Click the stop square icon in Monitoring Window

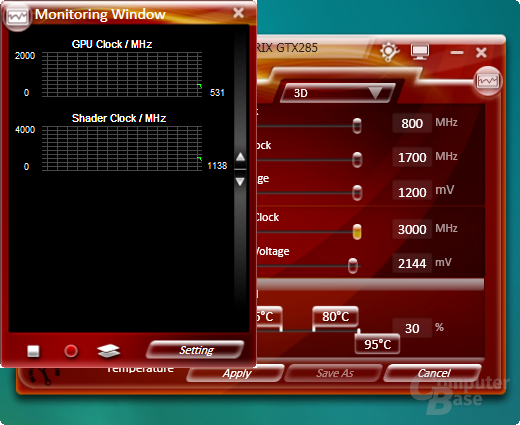tap(33, 351)
